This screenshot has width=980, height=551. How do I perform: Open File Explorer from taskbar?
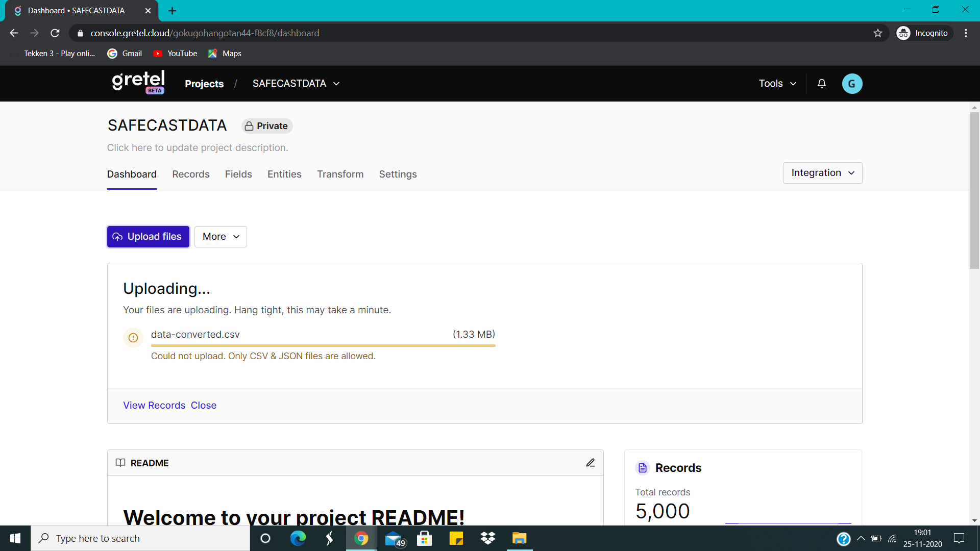(519, 538)
